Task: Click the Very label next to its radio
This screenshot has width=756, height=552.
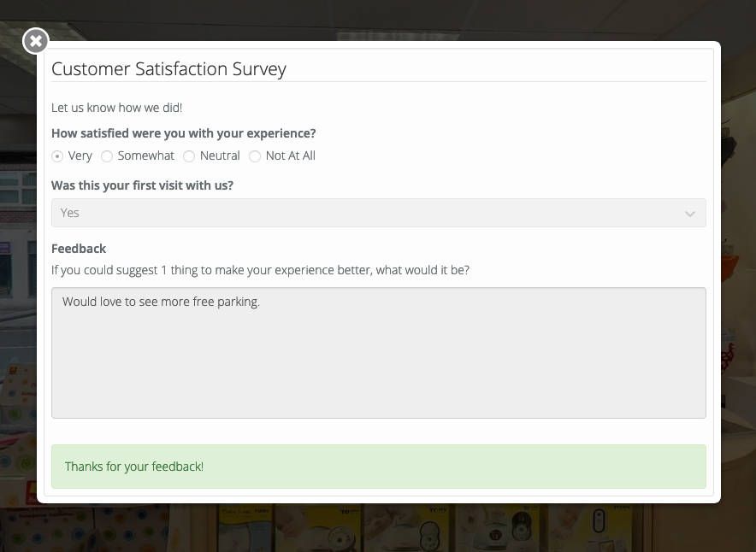Action: (80, 156)
